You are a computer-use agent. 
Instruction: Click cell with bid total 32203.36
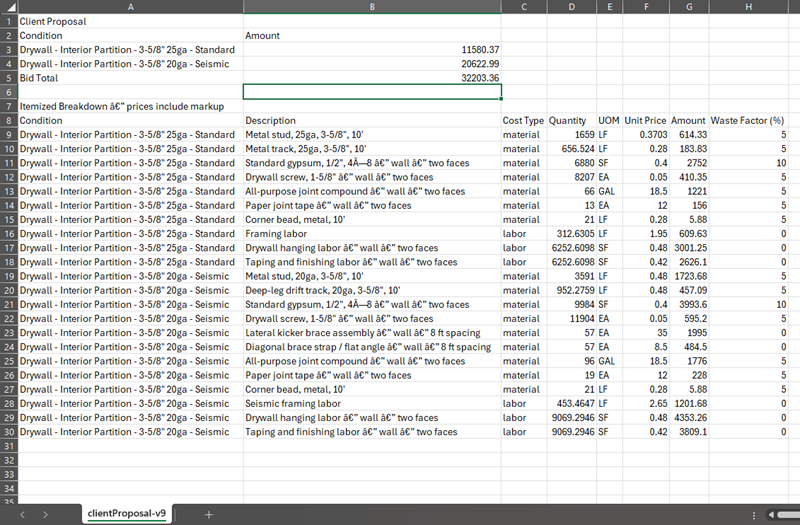pyautogui.click(x=372, y=78)
